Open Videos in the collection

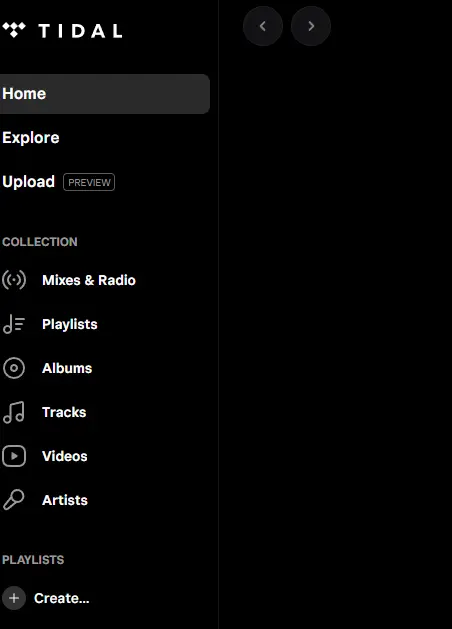click(65, 456)
